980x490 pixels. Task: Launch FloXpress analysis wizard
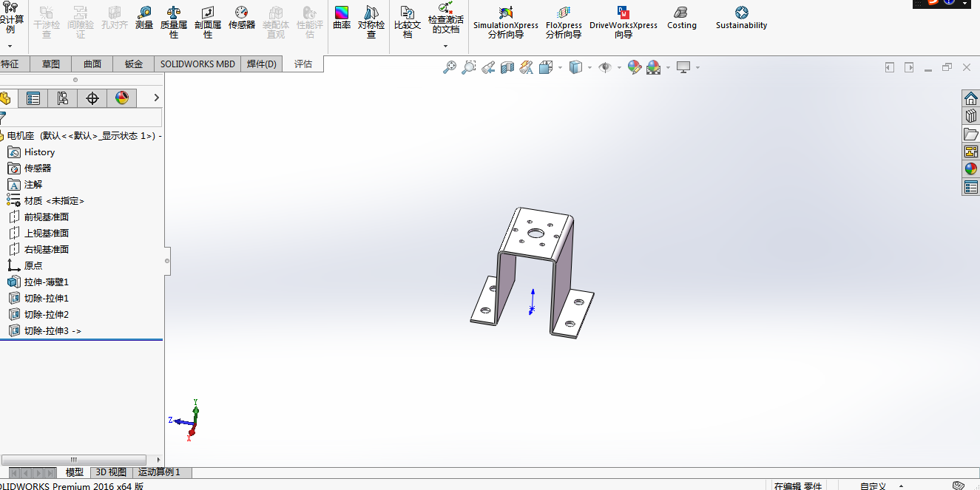[x=564, y=22]
